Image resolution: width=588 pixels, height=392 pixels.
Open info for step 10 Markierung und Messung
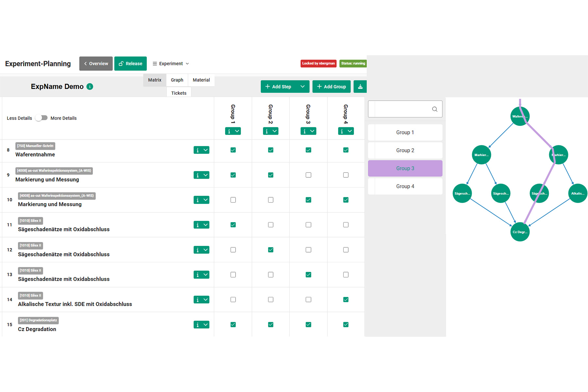click(x=198, y=200)
